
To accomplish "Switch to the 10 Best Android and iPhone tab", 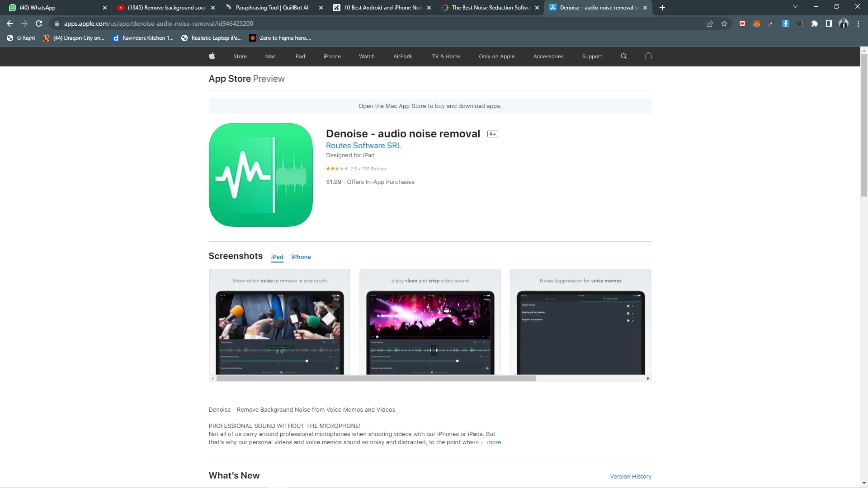I will tap(383, 8).
